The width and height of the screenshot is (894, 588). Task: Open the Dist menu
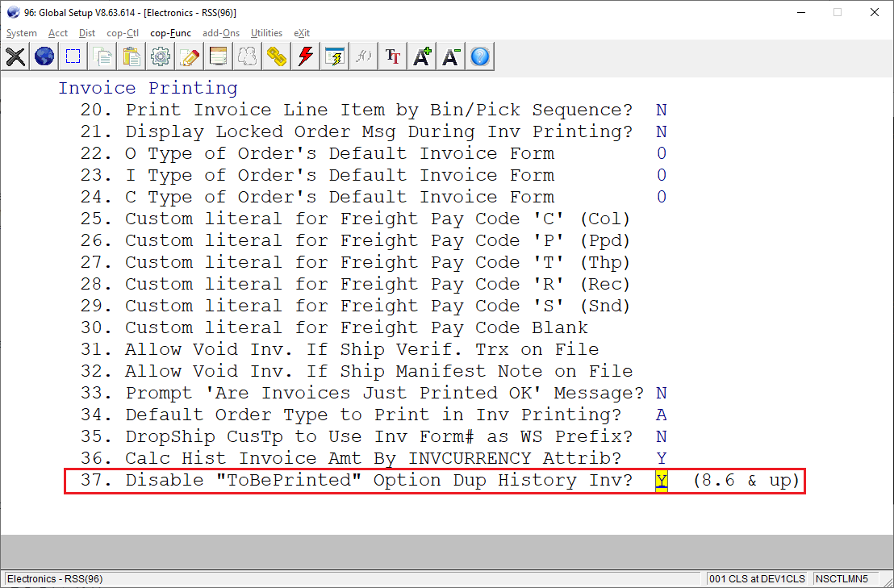[87, 33]
